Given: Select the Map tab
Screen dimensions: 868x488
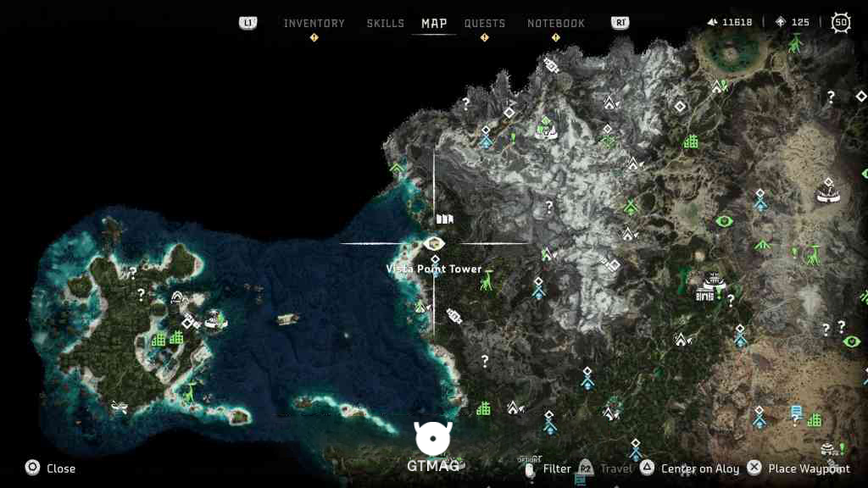Looking at the screenshot, I should click(x=434, y=23).
